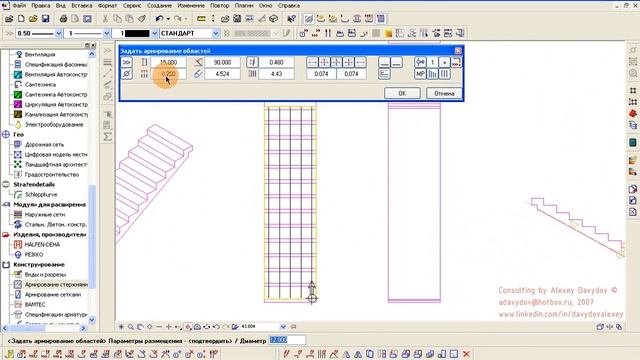Click the angle icon beside 90.000
Viewport: 640px width, 360px height.
point(198,62)
